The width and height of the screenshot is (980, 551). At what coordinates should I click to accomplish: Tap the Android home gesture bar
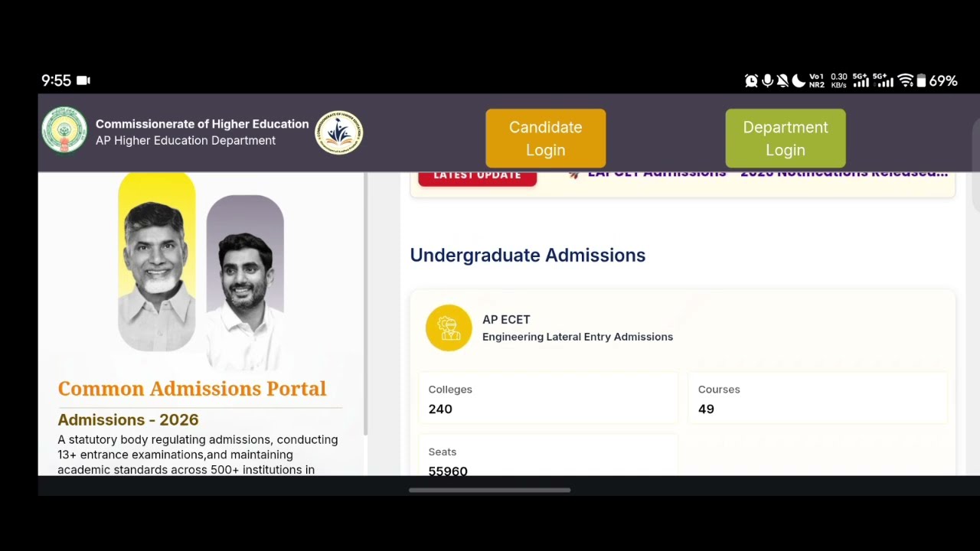490,490
